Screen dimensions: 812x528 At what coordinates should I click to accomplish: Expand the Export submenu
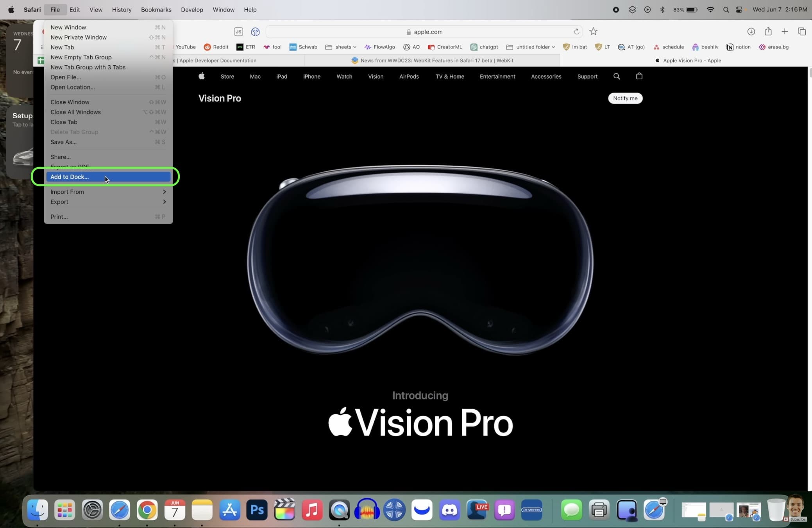point(107,202)
